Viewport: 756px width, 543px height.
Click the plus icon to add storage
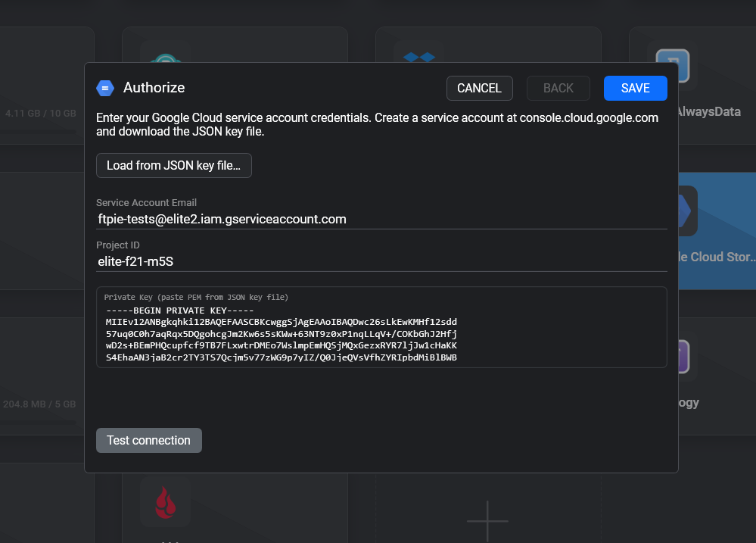tap(487, 521)
